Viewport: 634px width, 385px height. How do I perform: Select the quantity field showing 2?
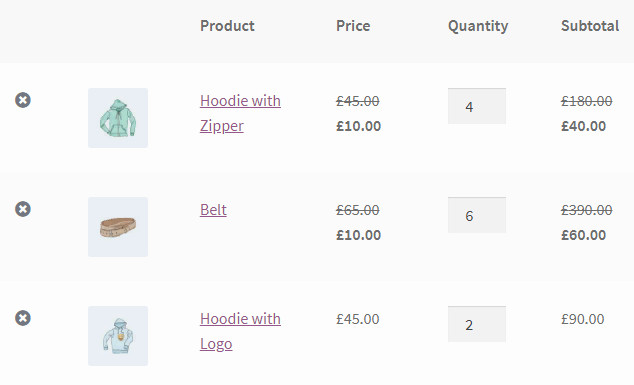477,324
